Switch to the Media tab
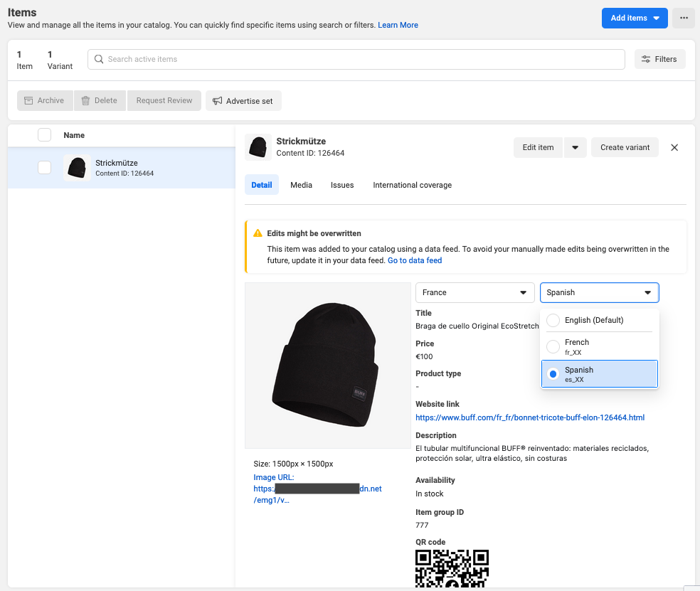 pyautogui.click(x=302, y=185)
